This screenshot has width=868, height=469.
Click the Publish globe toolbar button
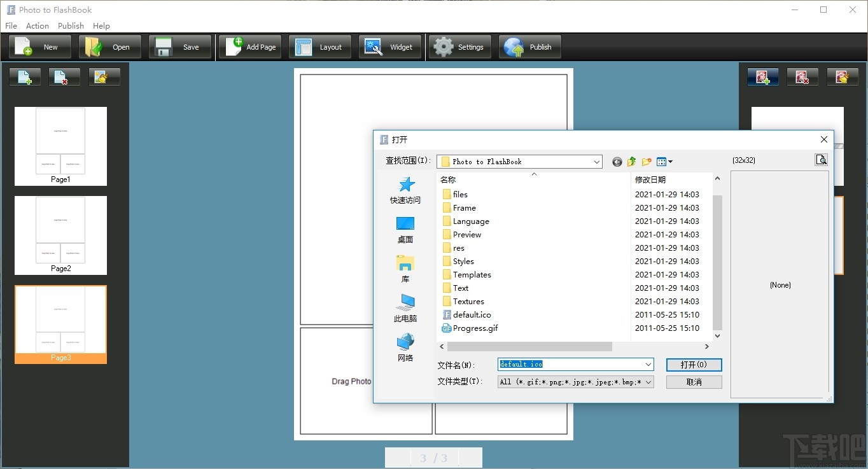(530, 47)
